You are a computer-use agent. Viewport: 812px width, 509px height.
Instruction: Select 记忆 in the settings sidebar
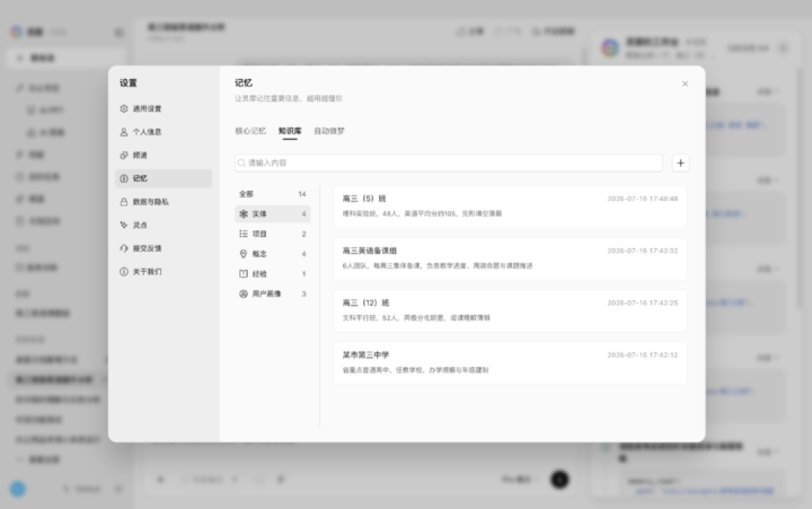(163, 179)
